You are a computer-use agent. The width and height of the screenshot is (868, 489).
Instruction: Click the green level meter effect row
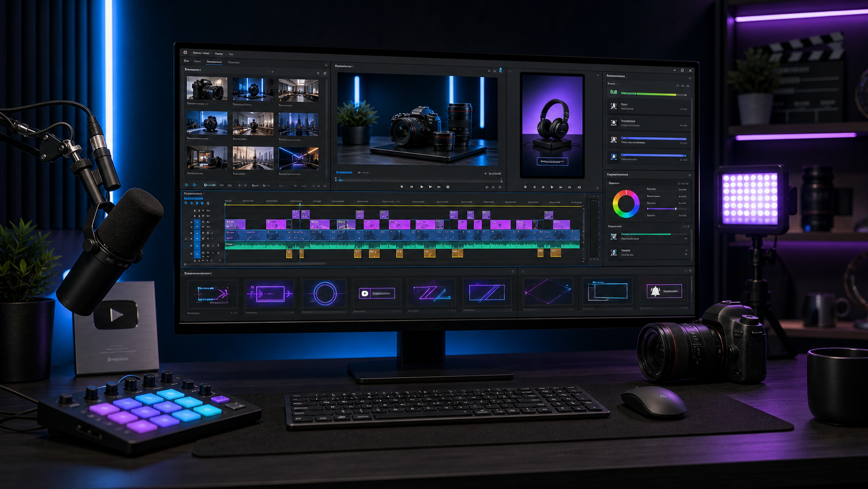648,92
